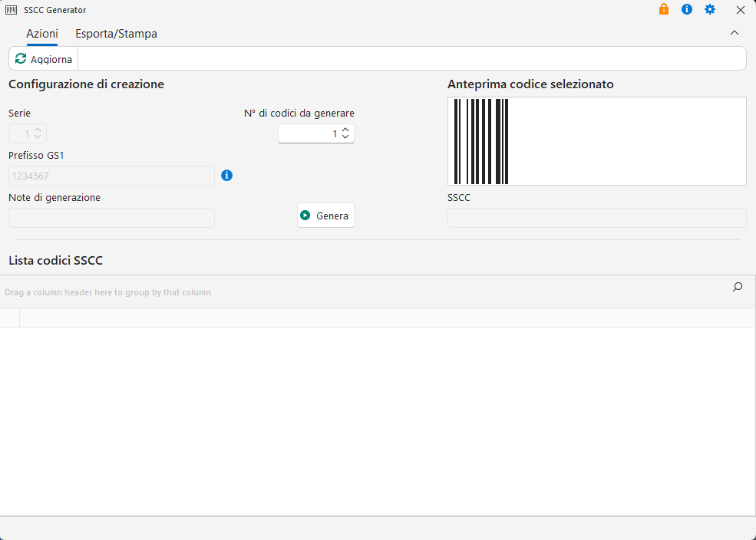Click the barcode app icon in title bar
Viewport: 756px width, 540px height.
pyautogui.click(x=12, y=10)
